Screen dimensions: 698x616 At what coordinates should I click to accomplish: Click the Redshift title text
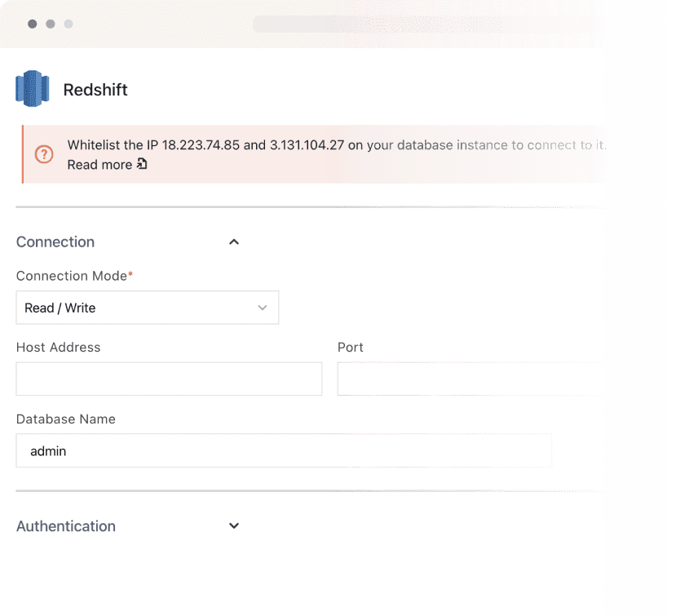coord(95,90)
